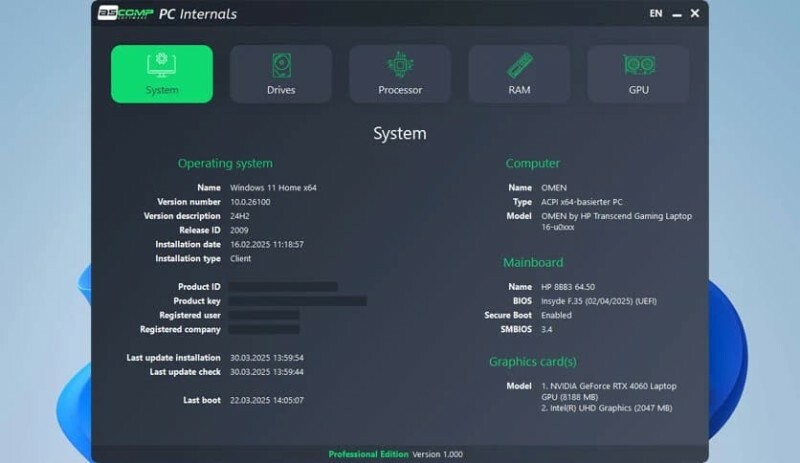Select the Windows 11 Home x64 name value
This screenshot has width=800, height=463.
[x=273, y=187]
